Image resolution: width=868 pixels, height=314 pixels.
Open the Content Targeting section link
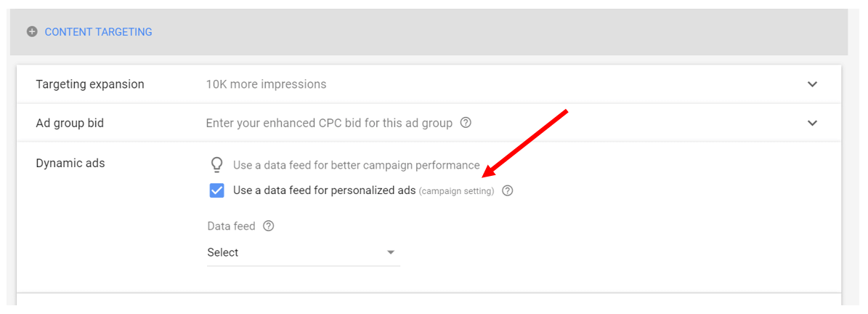tap(99, 32)
